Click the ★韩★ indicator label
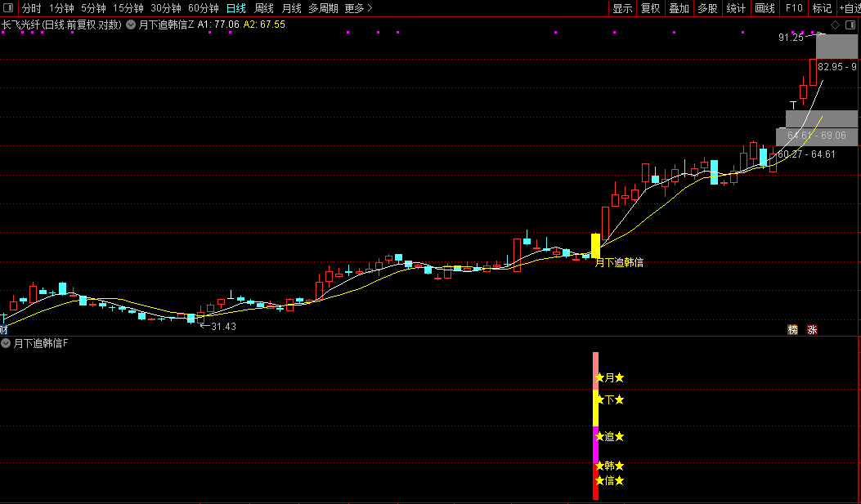Image resolution: width=861 pixels, height=504 pixels. pos(609,466)
